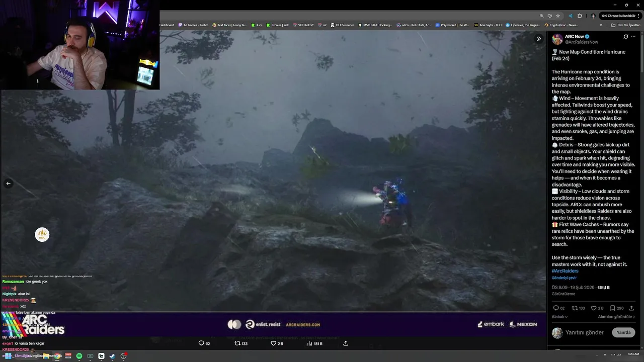Click Gönderiyi çevir translate link
644x362 pixels.
(x=564, y=278)
